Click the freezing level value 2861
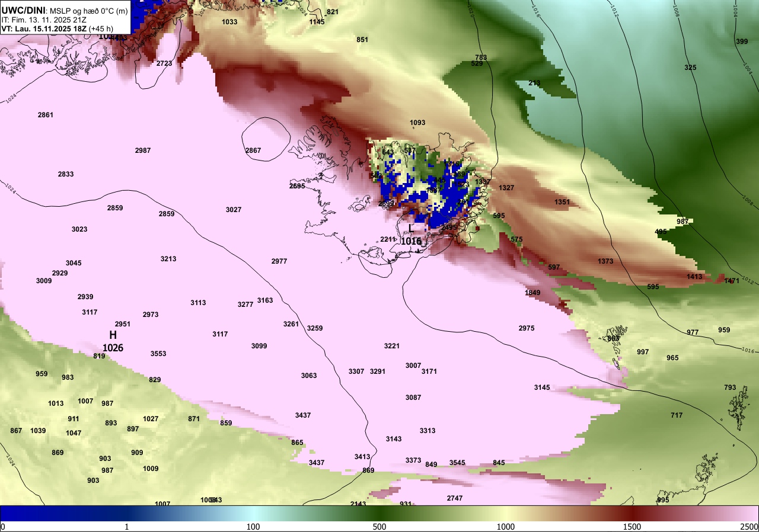The width and height of the screenshot is (759, 532). pos(45,114)
